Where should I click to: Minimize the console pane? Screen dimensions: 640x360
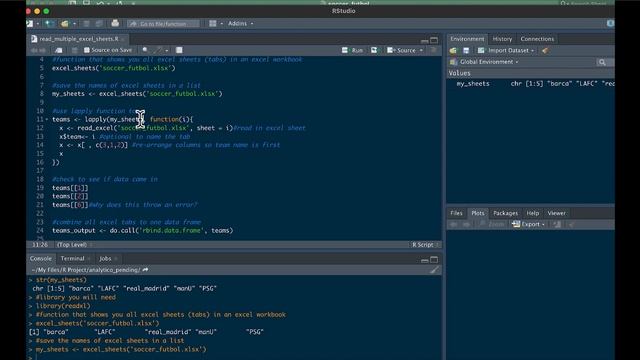[x=424, y=260]
